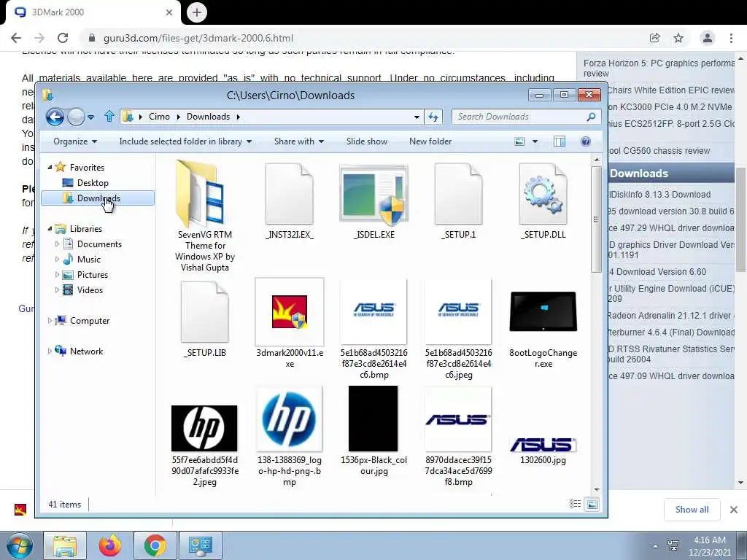Switch to large icons view in status bar
Screen dimensions: 747x560
(x=592, y=504)
